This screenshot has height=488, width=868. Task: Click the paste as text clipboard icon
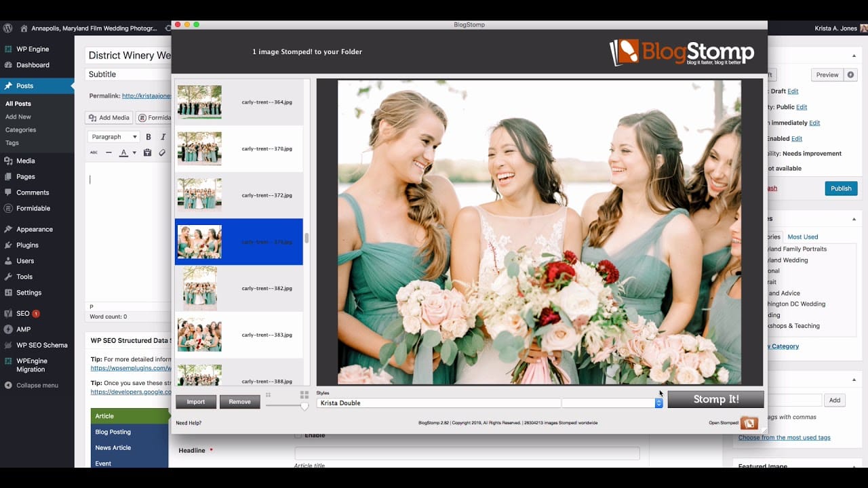tap(147, 153)
